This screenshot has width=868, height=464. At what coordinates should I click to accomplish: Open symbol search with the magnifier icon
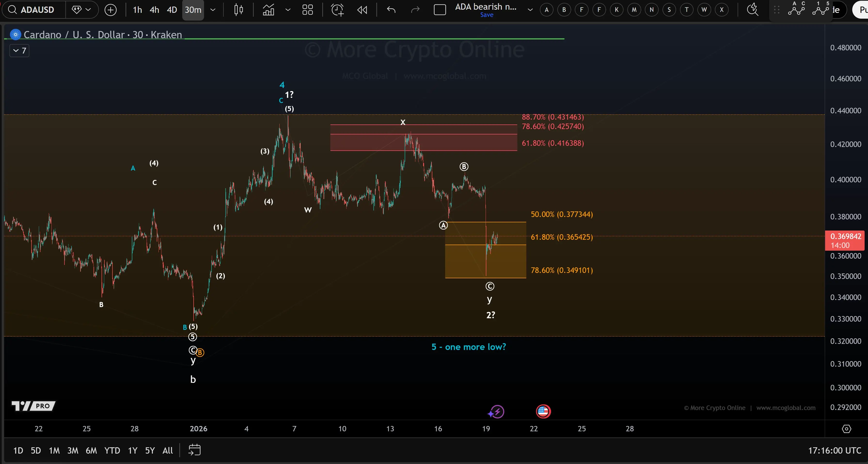coord(12,10)
